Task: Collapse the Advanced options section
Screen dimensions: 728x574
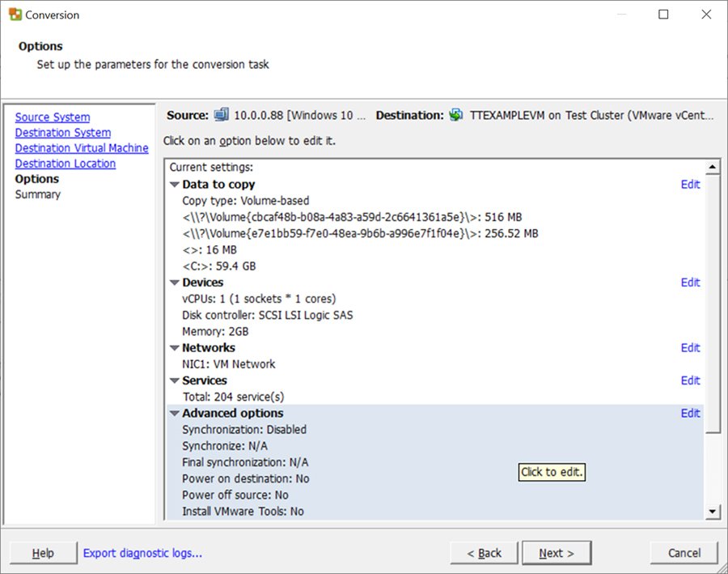Action: [174, 413]
